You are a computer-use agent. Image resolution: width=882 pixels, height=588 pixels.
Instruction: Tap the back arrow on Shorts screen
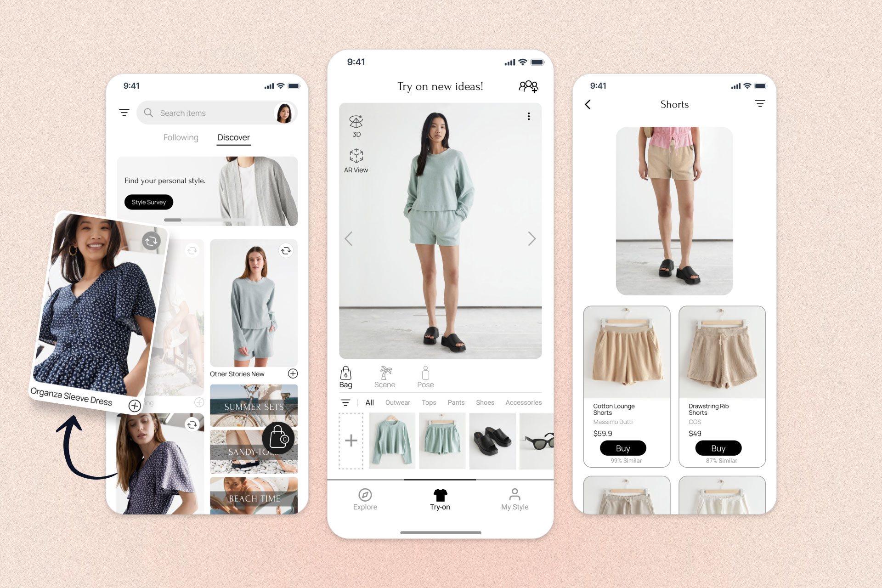pos(588,105)
